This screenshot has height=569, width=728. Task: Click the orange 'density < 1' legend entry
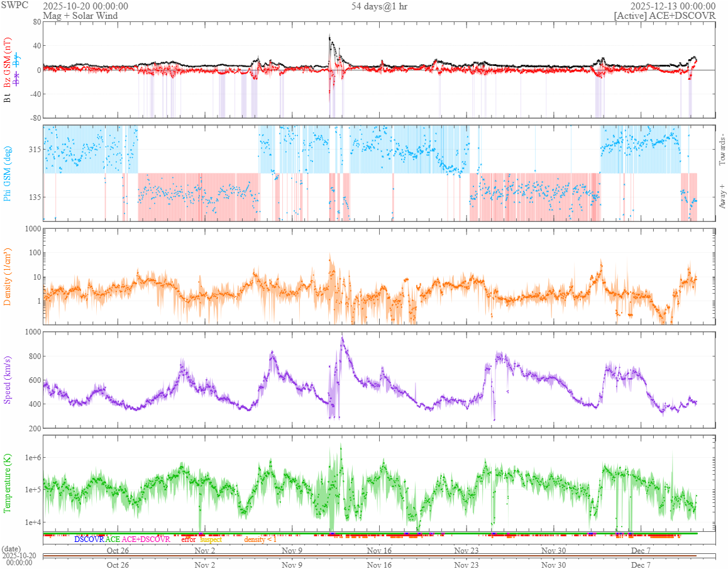pos(260,539)
